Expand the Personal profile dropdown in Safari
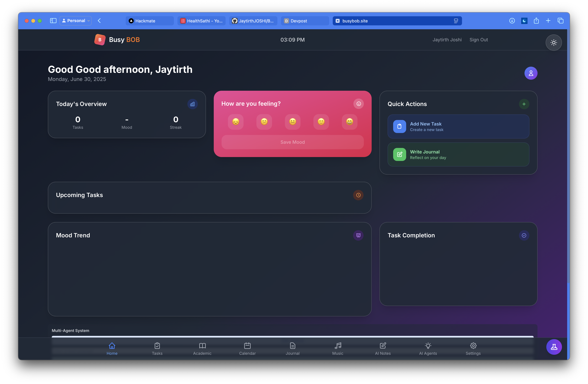The height and width of the screenshot is (384, 588). tap(76, 21)
